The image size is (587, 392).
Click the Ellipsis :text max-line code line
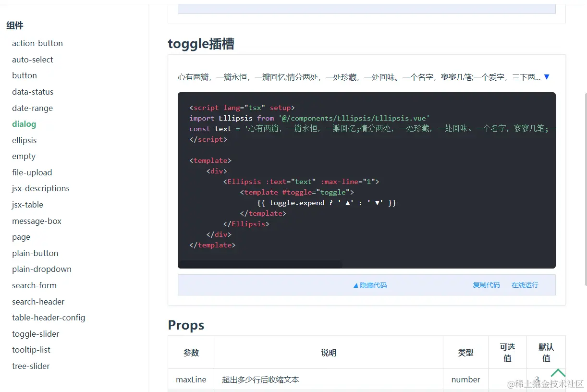(x=301, y=182)
